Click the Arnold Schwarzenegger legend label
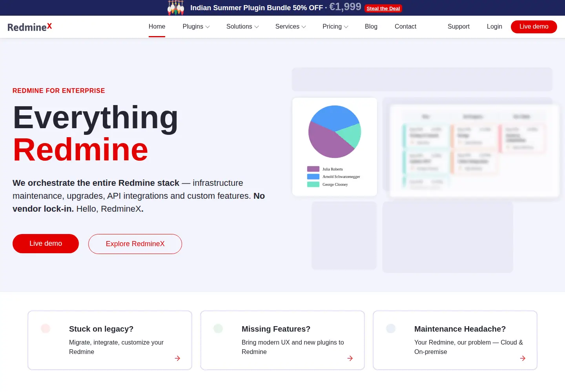The height and width of the screenshot is (392, 565). click(x=341, y=176)
